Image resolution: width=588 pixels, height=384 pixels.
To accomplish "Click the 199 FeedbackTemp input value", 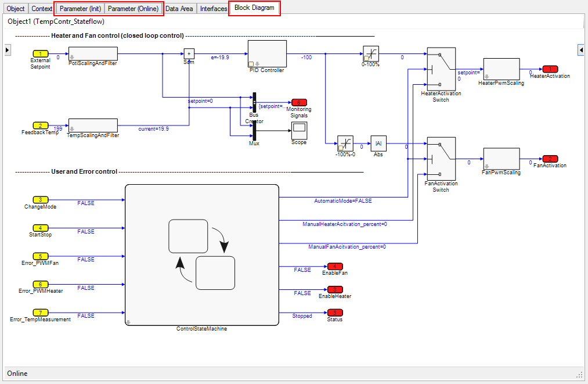I will click(57, 129).
